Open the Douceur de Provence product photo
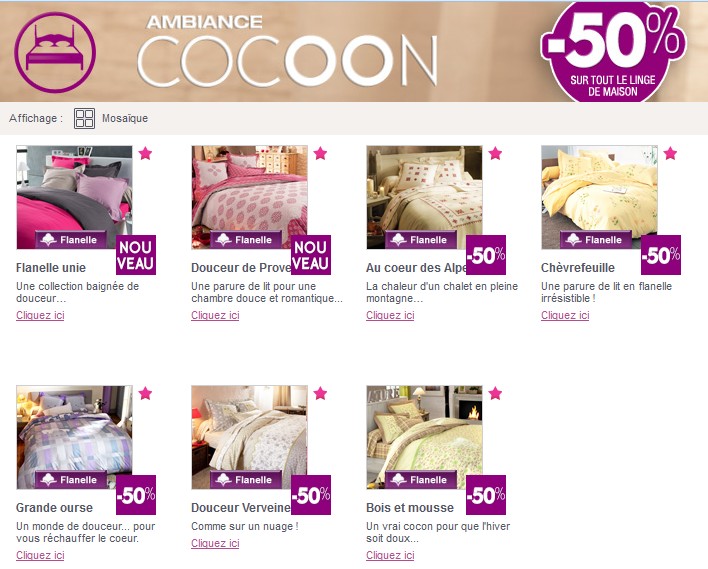Image resolution: width=708 pixels, height=569 pixels. 249,197
